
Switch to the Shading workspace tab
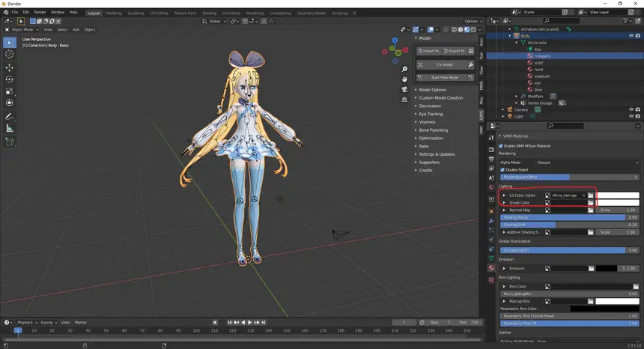tap(210, 13)
